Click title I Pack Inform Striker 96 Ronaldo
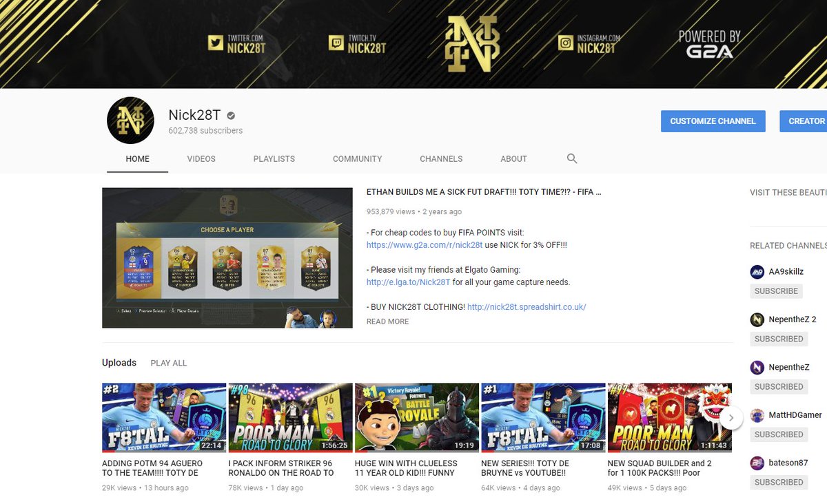Image resolution: width=827 pixels, height=504 pixels. 281,468
